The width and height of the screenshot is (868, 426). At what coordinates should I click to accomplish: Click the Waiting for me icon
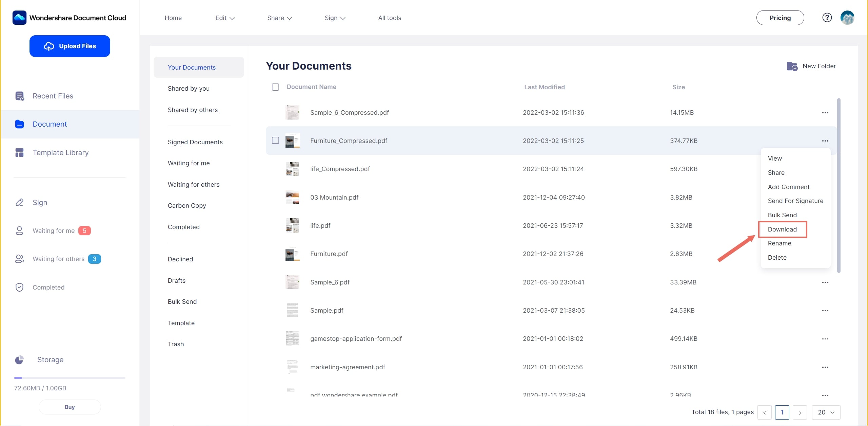19,230
